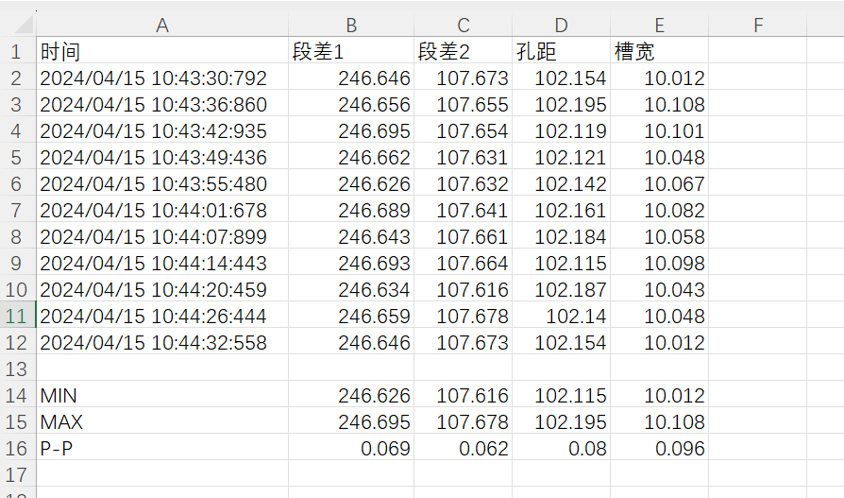Select cell with value 107.632
Screen dimensions: 844x498
(463, 184)
